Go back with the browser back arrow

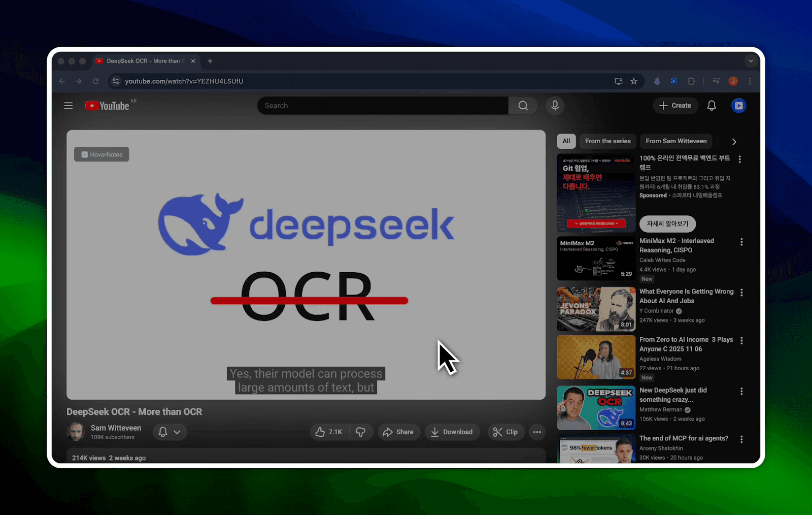62,81
